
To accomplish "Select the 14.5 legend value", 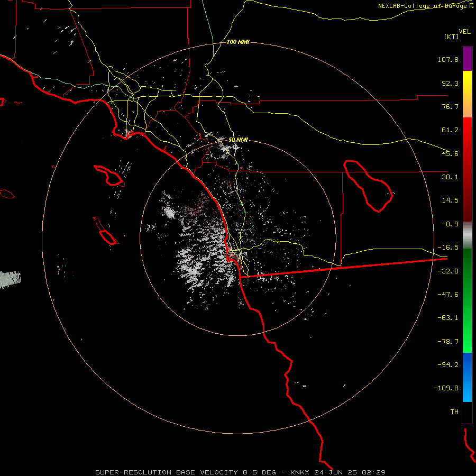I will coord(450,200).
